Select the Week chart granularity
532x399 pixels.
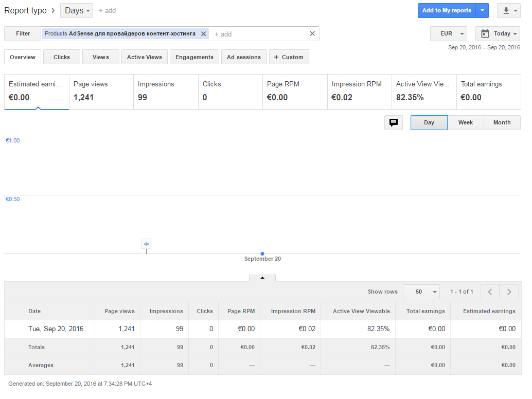[x=466, y=122]
